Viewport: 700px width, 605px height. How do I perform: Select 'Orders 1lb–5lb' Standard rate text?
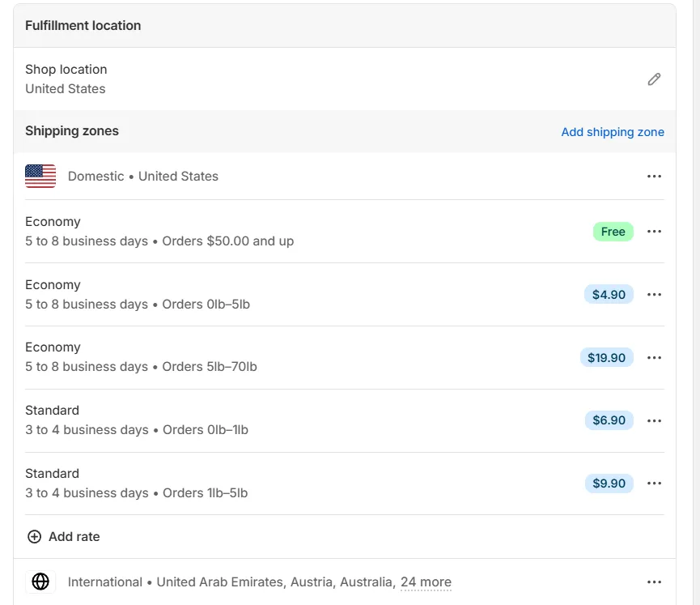point(205,493)
